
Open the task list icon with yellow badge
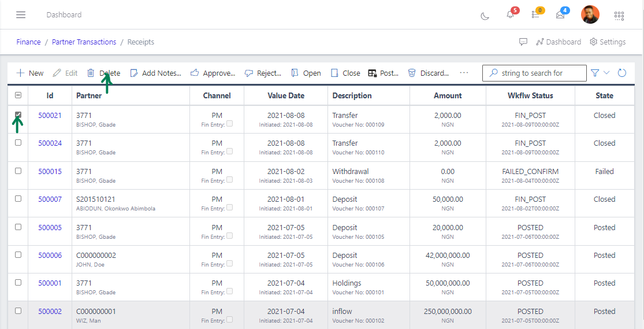[535, 14]
